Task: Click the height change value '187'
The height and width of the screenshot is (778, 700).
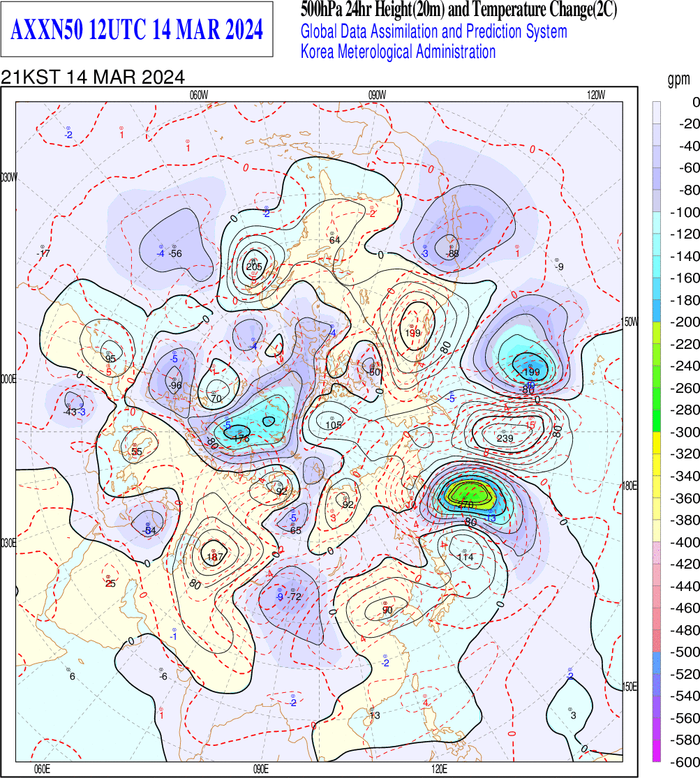Action: click(x=215, y=557)
